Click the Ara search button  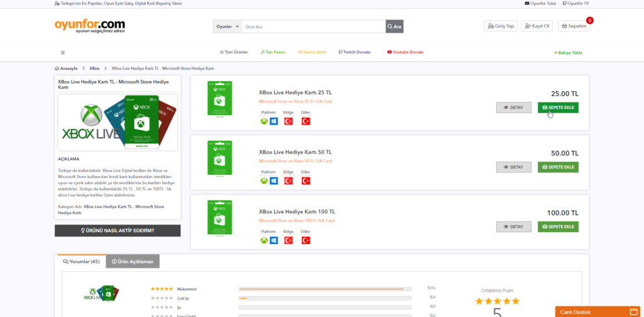point(394,26)
